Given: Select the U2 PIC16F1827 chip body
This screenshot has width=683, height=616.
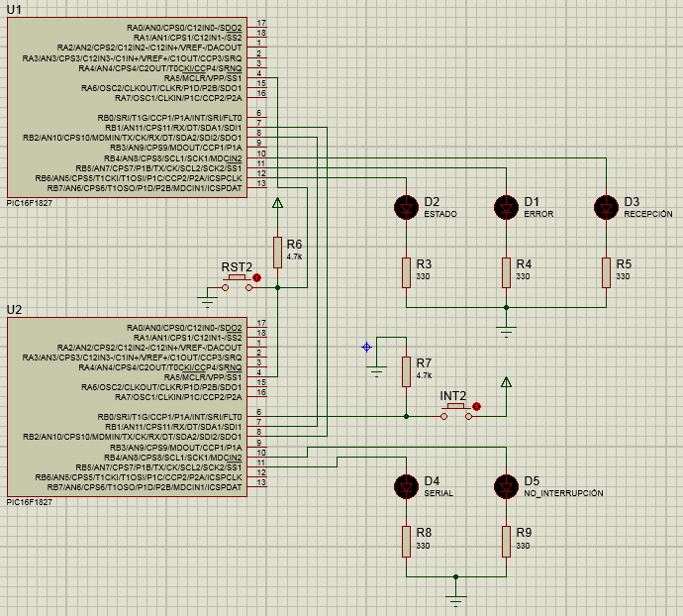Looking at the screenshot, I should 127,407.
